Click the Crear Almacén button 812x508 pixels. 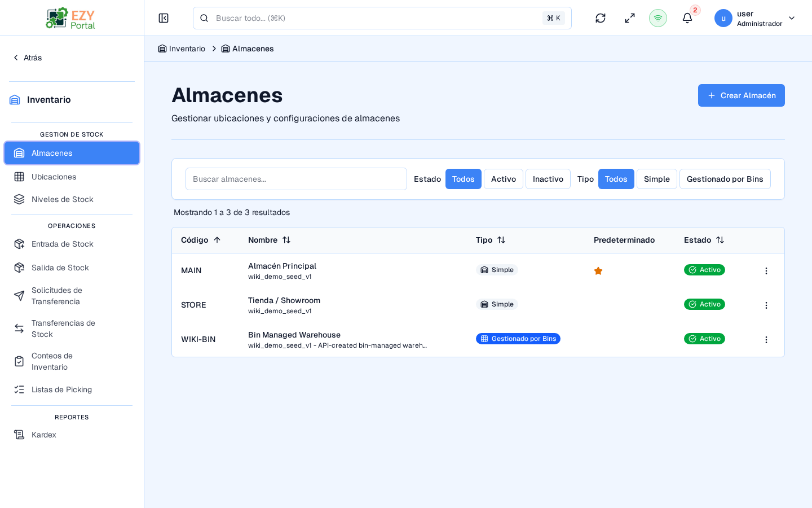[x=742, y=95]
